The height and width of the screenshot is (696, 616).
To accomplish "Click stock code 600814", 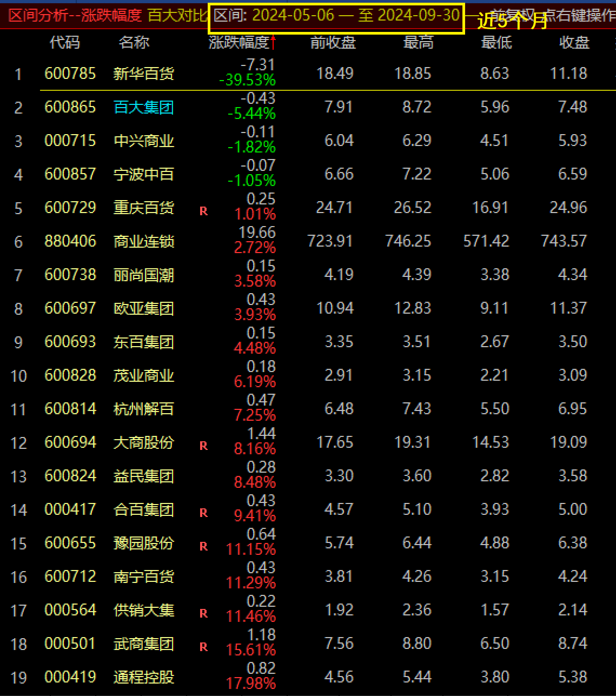I will (70, 409).
